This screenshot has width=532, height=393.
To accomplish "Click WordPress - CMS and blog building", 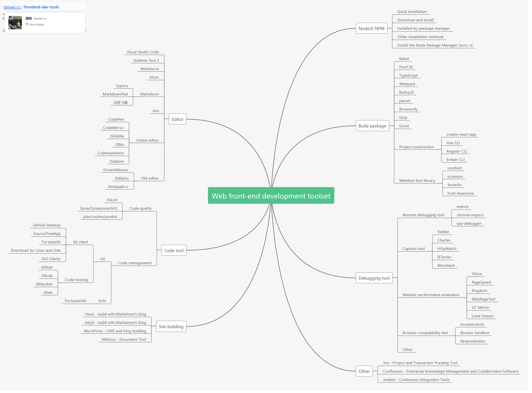I will point(116,333).
